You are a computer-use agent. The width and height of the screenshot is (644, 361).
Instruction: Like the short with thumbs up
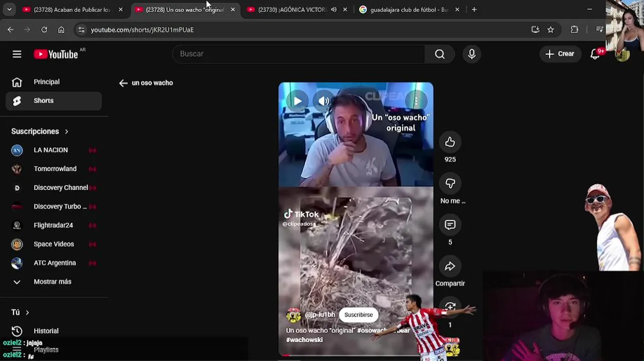click(450, 142)
